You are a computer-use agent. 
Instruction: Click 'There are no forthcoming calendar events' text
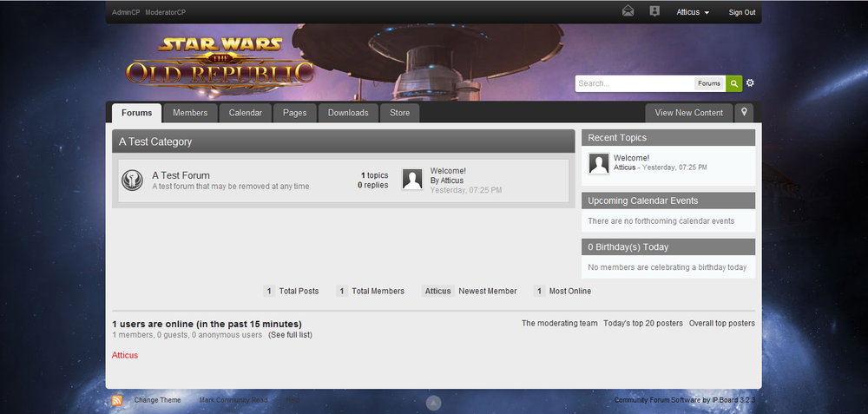click(661, 221)
